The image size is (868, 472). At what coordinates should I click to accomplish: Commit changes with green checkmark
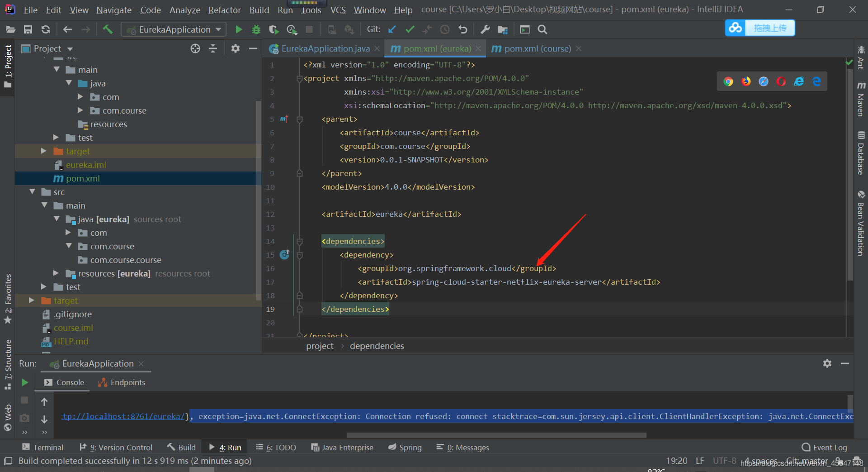tap(410, 29)
